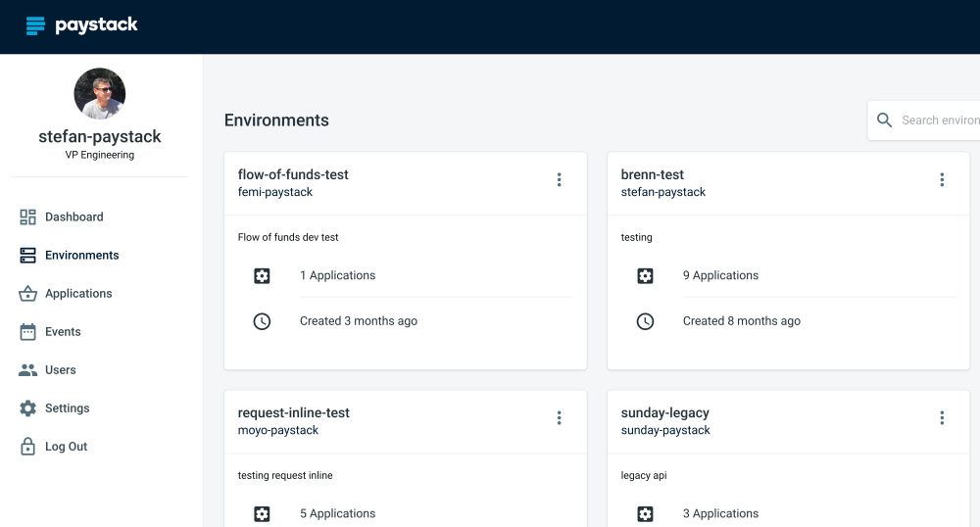Open sunday-legacy three-dot menu
This screenshot has width=980, height=527.
coord(942,418)
